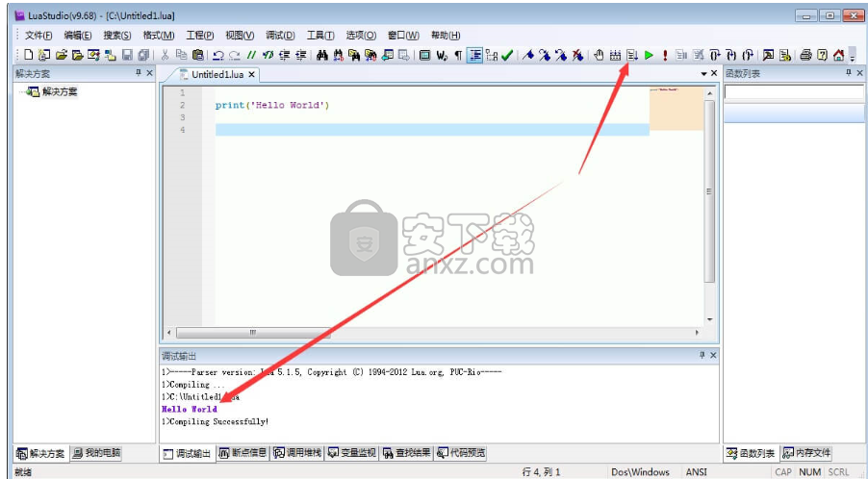Click the disabled Save floppy icon

point(127,56)
